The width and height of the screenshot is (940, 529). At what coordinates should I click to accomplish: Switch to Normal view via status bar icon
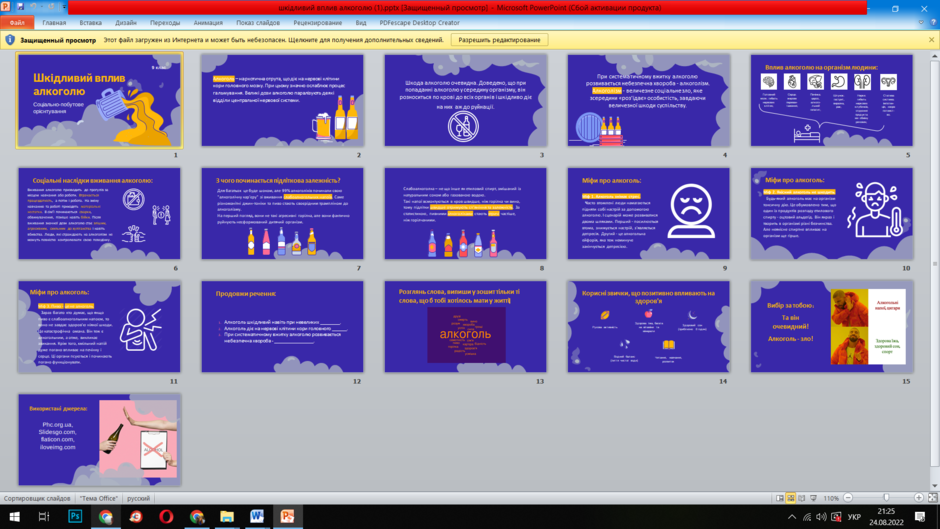click(779, 498)
